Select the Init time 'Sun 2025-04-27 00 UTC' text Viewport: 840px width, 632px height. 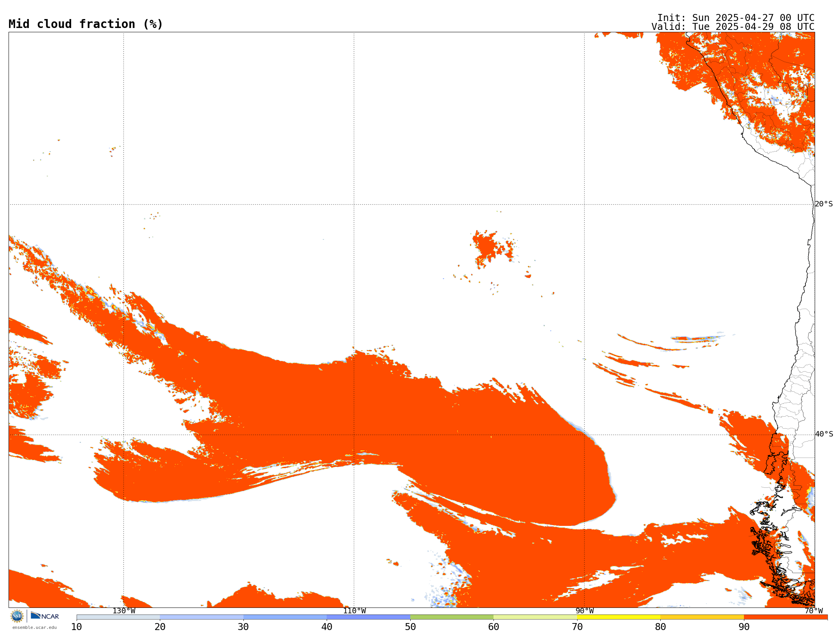point(753,18)
